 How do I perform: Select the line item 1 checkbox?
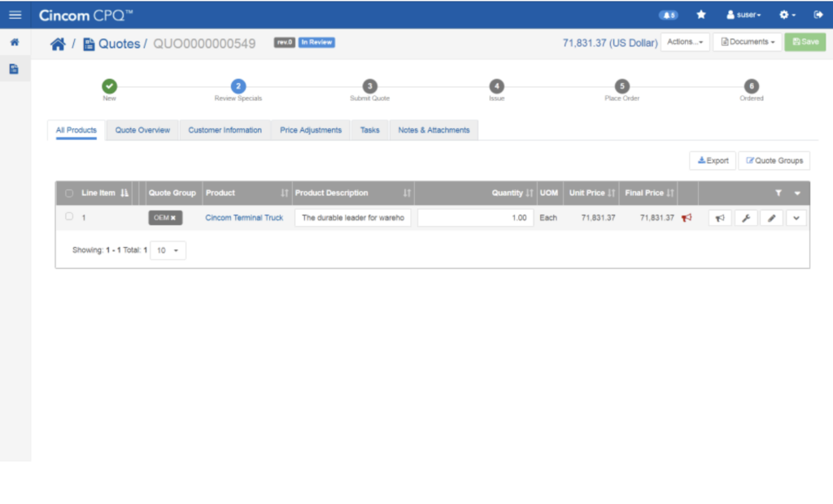point(69,217)
